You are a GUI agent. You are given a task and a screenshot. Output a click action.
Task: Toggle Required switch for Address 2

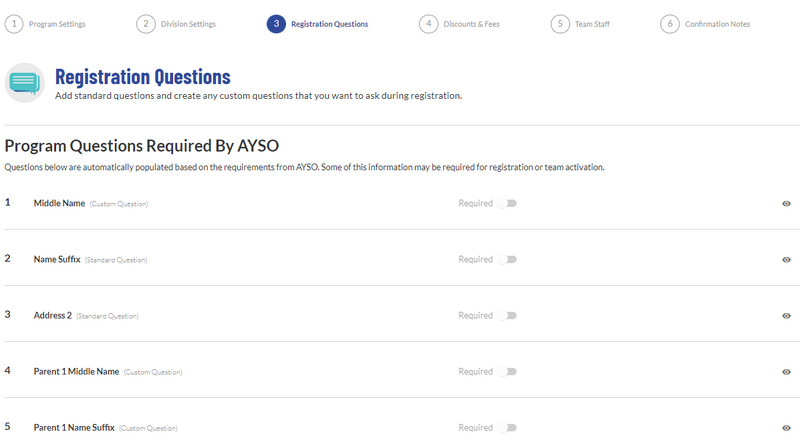(x=509, y=316)
